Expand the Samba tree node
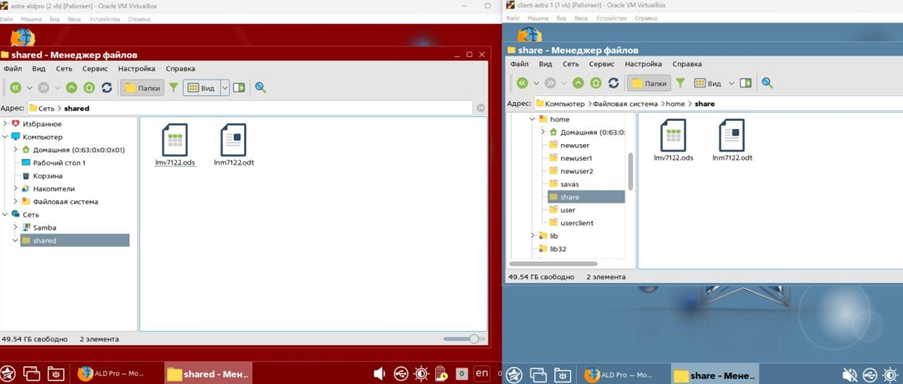Viewport: 903px width, 384px height. 16,227
